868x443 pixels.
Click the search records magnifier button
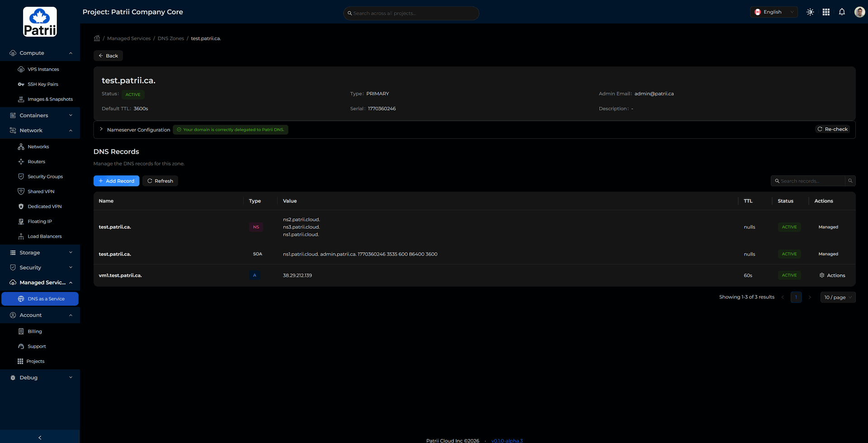tap(850, 181)
